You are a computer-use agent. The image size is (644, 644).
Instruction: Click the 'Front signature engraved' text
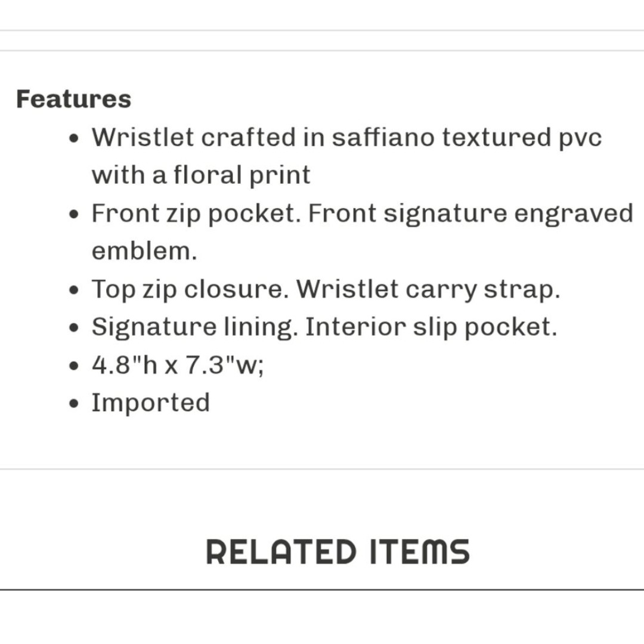[x=470, y=213]
